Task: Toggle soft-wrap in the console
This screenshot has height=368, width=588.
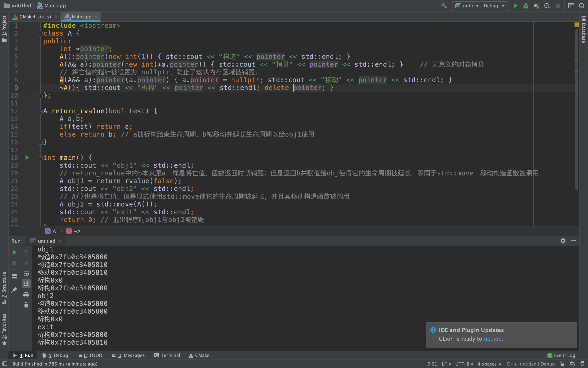Action: coord(26,273)
